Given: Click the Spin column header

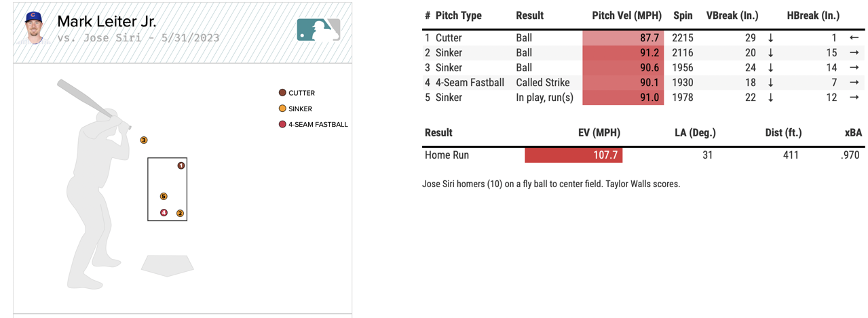Looking at the screenshot, I should click(x=683, y=16).
